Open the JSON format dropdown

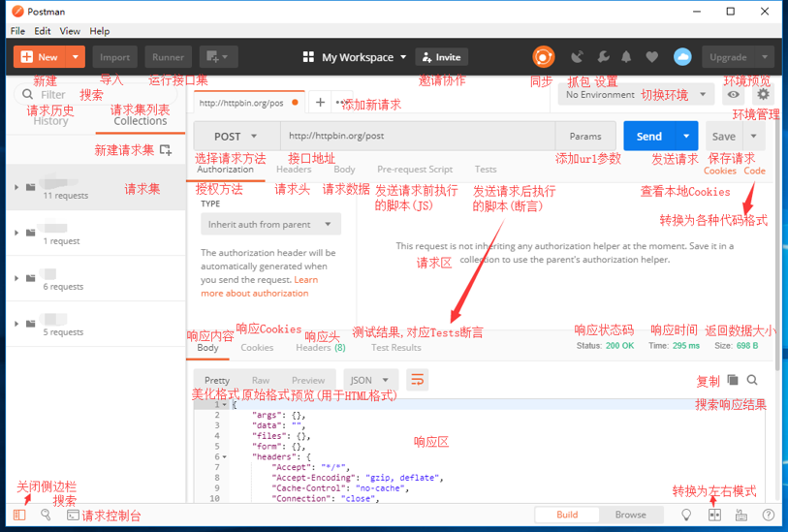[371, 380]
